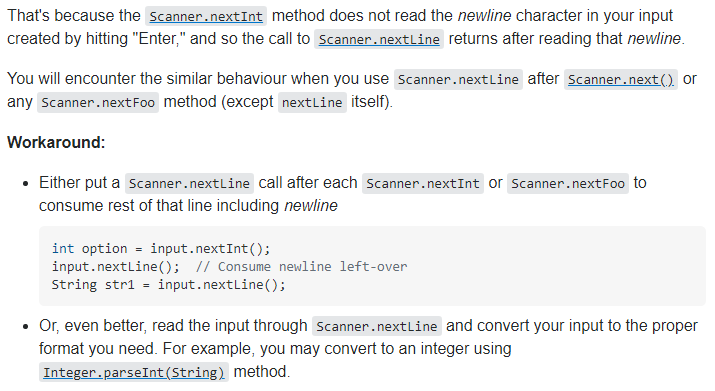Click the nextLine code after 'except'
Viewport: 715px width, 391px height.
[312, 102]
